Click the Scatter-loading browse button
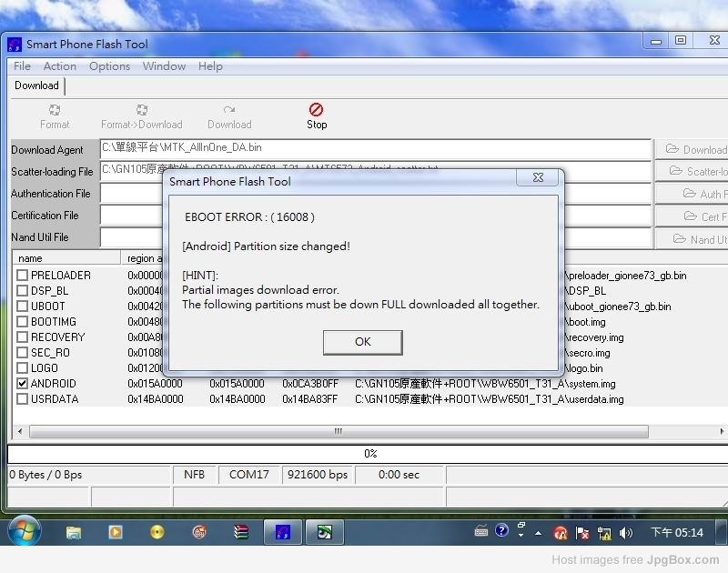Screen dimensions: 728x573 click(x=693, y=171)
